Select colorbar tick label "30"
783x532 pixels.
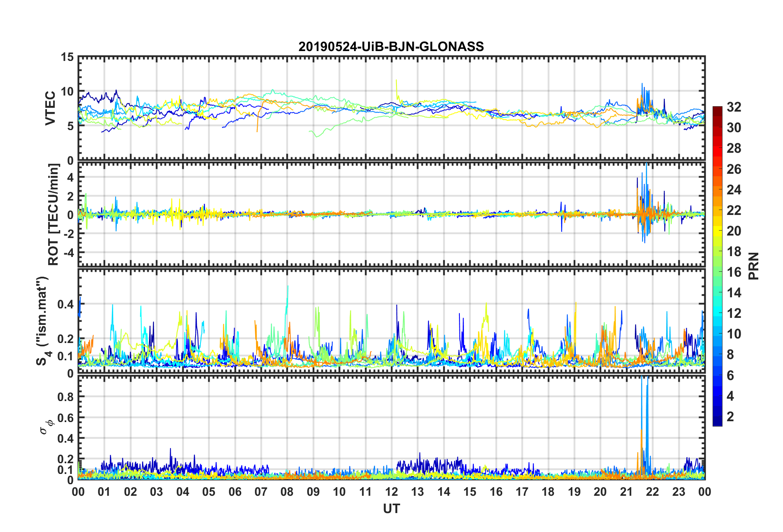coord(734,128)
